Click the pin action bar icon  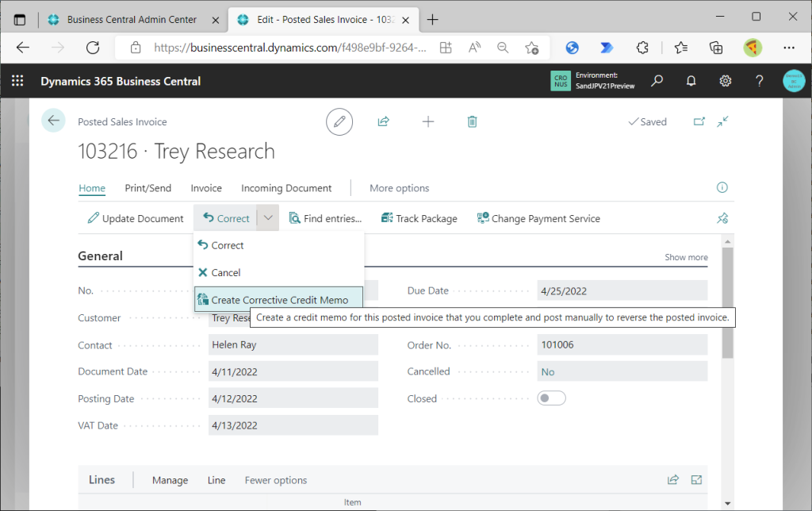(x=722, y=218)
